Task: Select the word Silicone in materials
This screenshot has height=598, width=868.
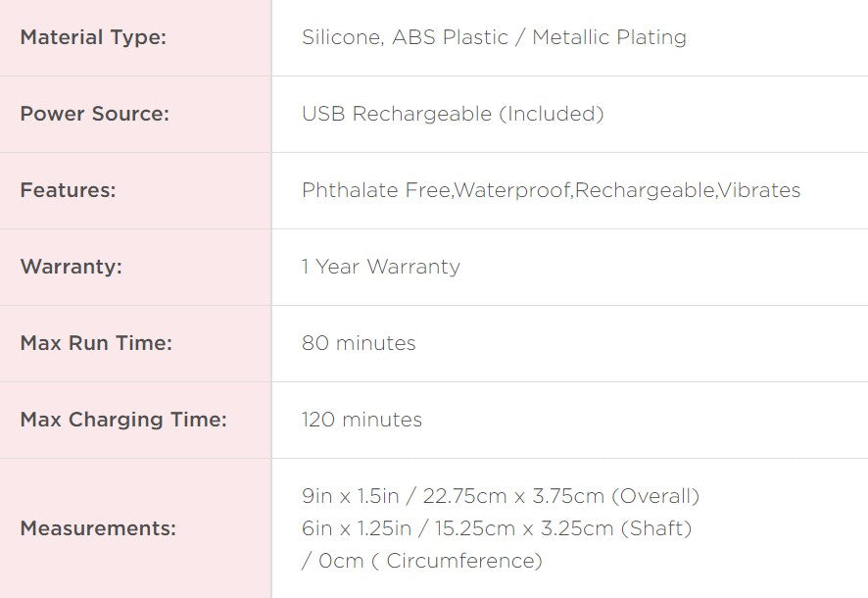Action: point(340,37)
